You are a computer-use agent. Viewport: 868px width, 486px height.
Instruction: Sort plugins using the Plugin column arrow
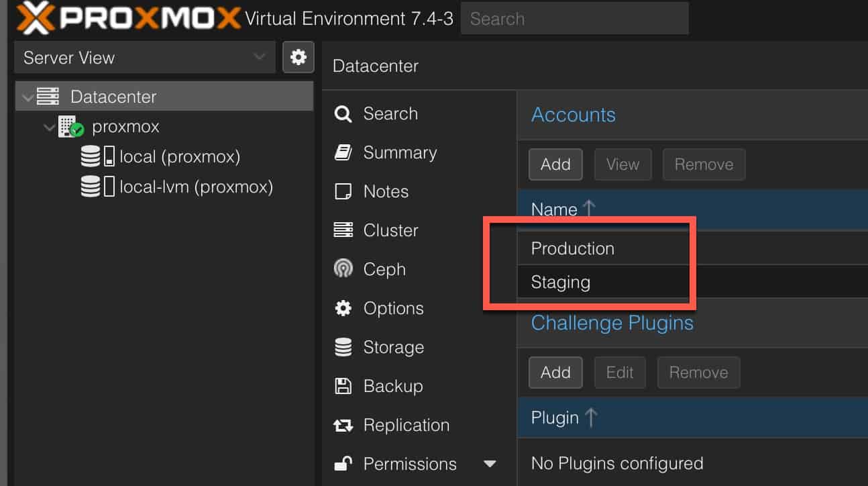591,417
